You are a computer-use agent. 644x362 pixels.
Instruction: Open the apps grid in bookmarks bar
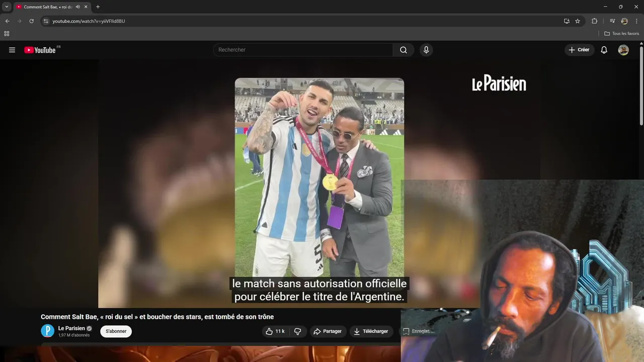[x=7, y=34]
